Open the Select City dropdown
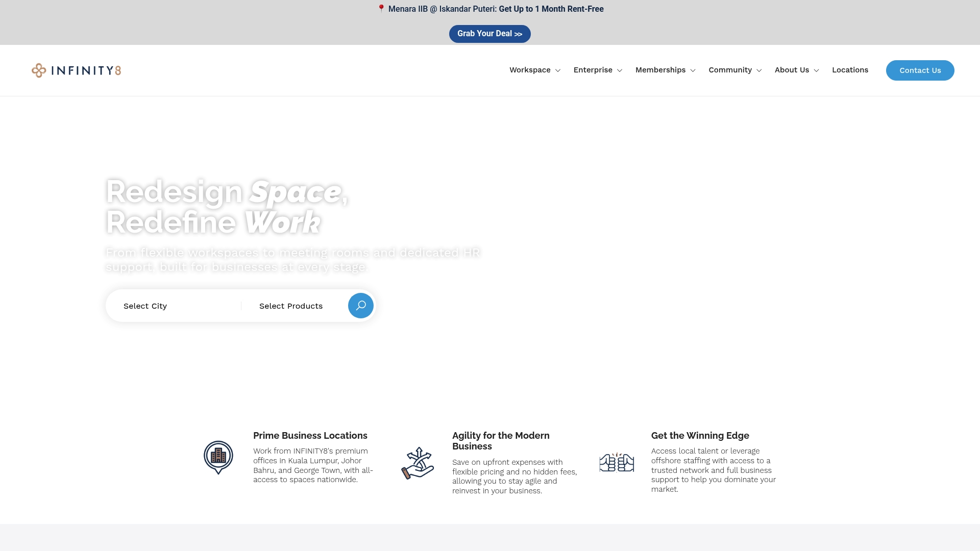The width and height of the screenshot is (980, 551). point(174,306)
